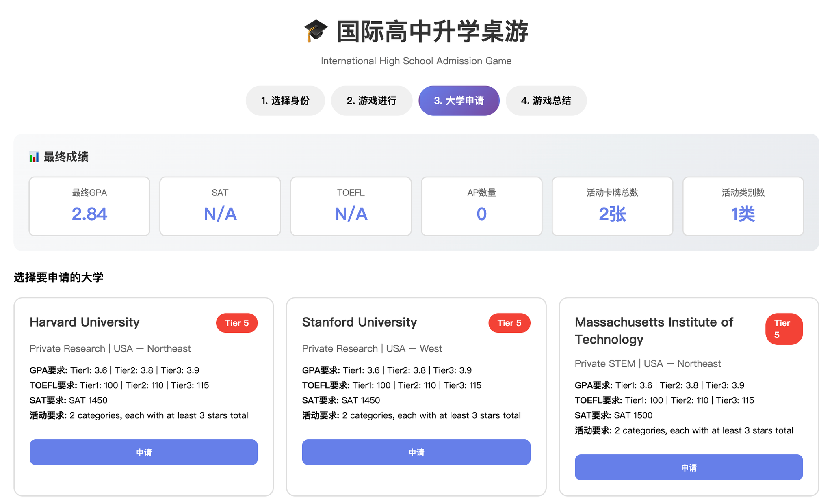Click the SAT score card showing N/A
The width and height of the screenshot is (832, 504).
(x=220, y=206)
